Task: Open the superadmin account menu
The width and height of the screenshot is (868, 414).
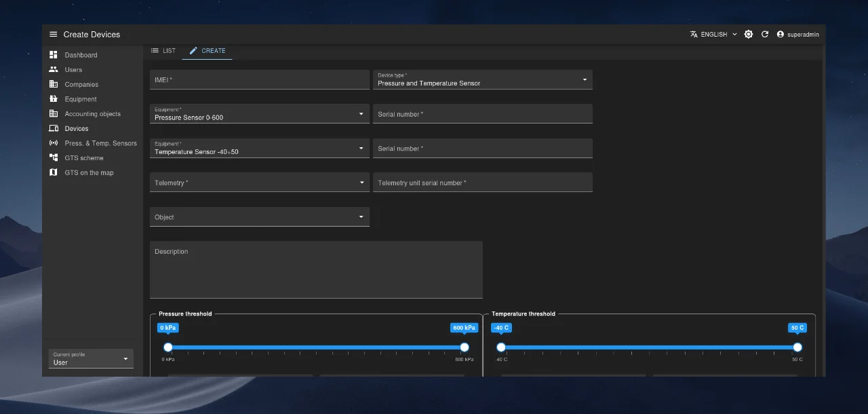Action: [x=798, y=35]
